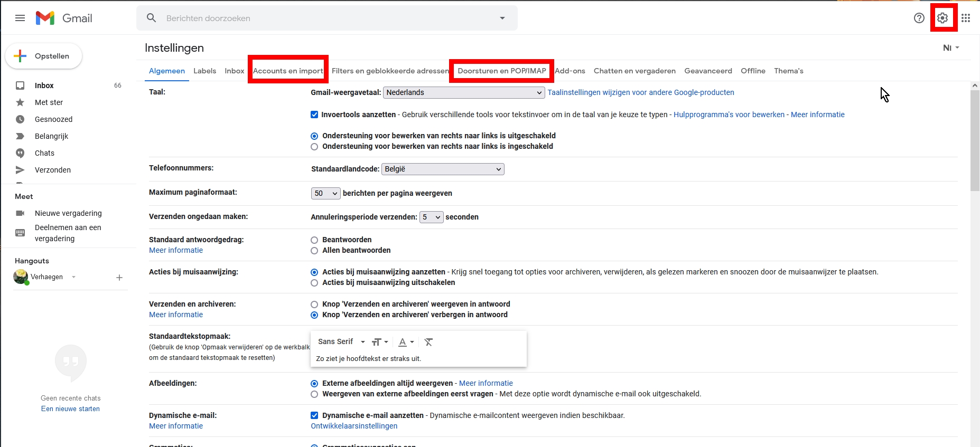The image size is (980, 447).
Task: Click the new meeting camera icon
Action: 20,213
